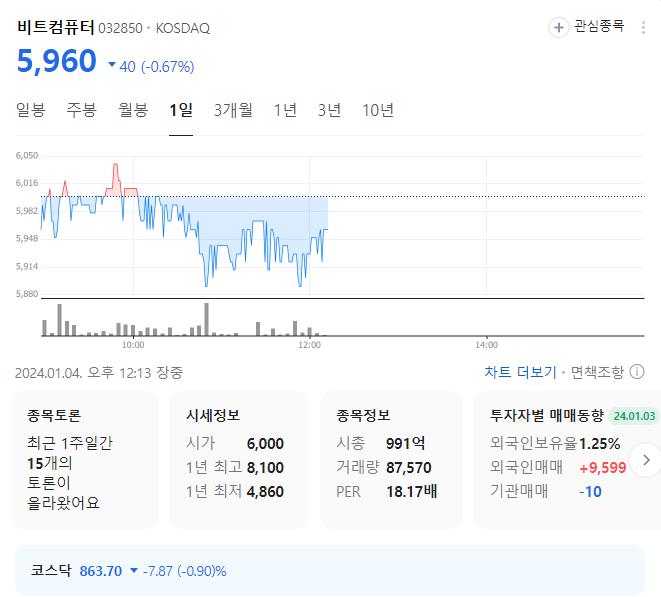Screen dimensions: 661x597
Task: Click the 1년 최저 value 4,860
Action: pos(265,492)
